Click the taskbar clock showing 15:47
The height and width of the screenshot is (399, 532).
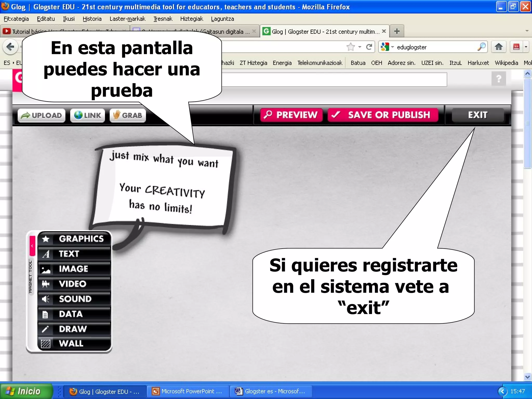[518, 391]
